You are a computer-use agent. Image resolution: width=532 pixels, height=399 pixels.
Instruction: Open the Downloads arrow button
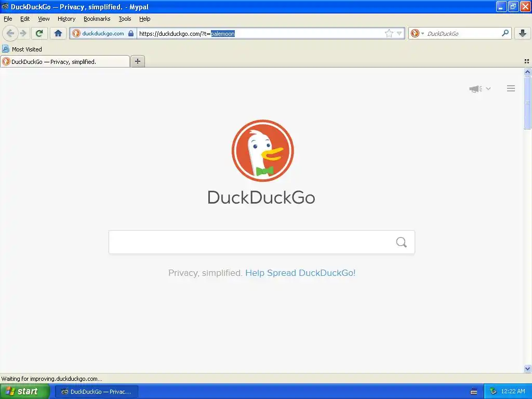pos(523,33)
